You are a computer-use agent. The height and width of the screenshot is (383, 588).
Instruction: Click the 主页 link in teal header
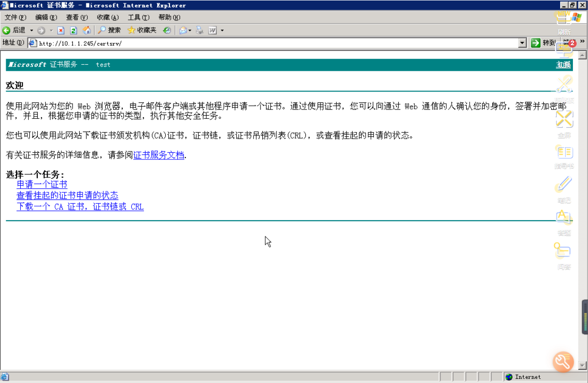coord(563,65)
